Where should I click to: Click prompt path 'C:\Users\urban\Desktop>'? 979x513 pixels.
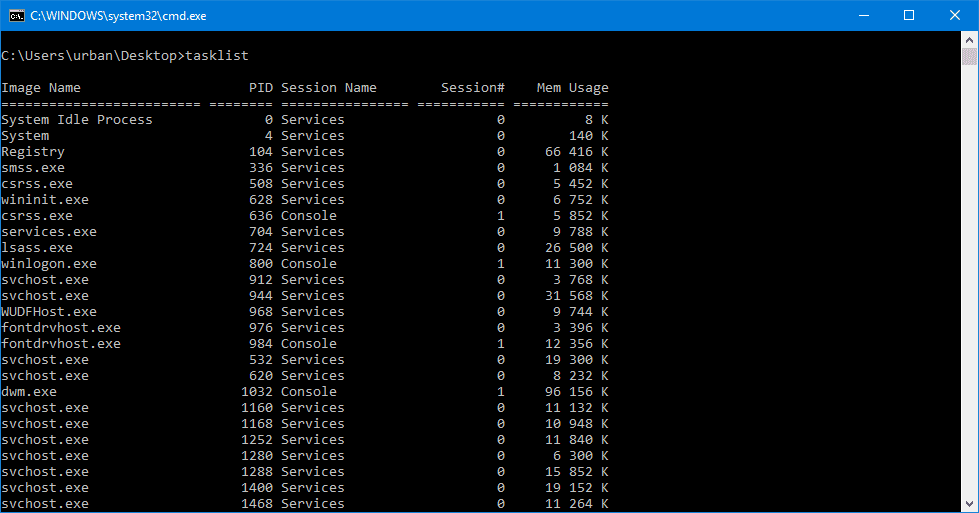tap(93, 56)
